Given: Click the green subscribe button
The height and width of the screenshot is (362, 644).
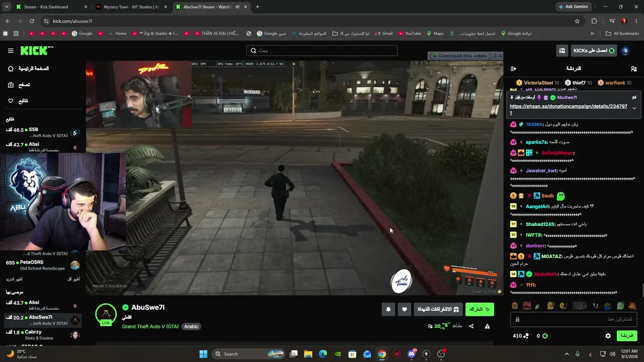Looking at the screenshot, I should [x=479, y=310].
